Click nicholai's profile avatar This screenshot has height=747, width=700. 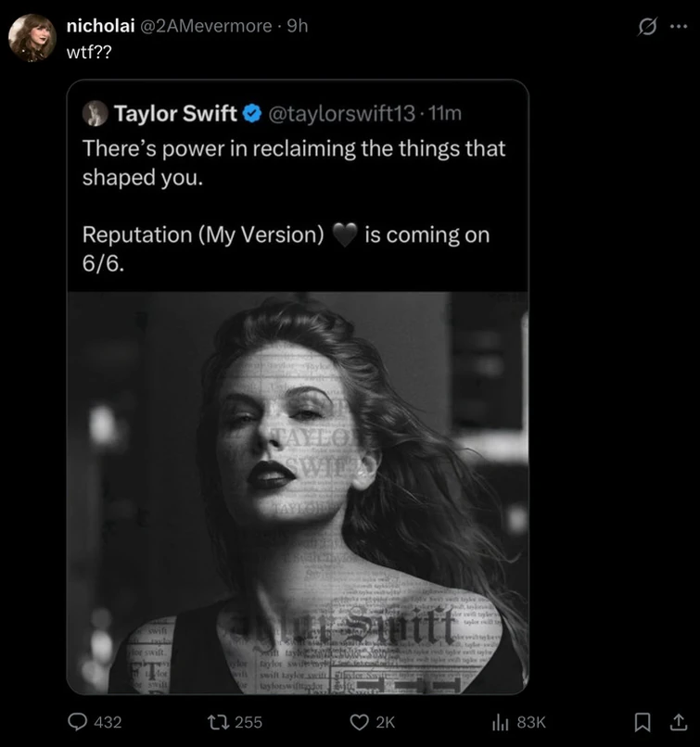pyautogui.click(x=32, y=39)
